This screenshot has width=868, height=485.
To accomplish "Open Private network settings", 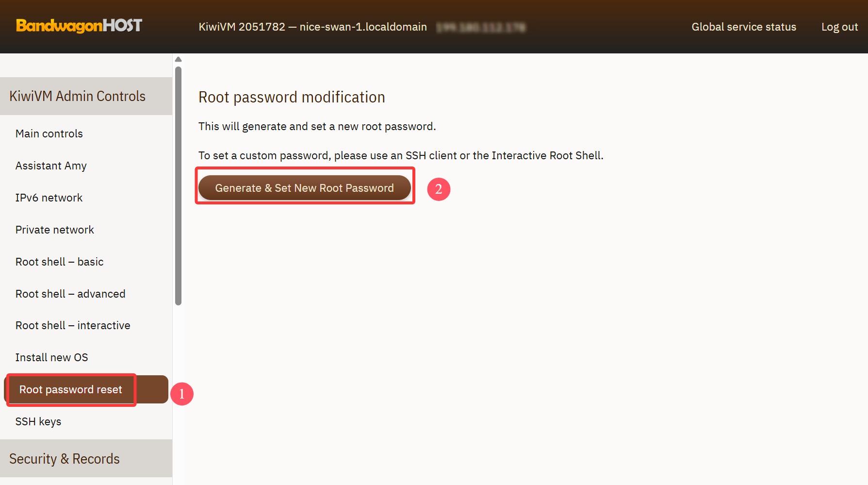I will (55, 230).
